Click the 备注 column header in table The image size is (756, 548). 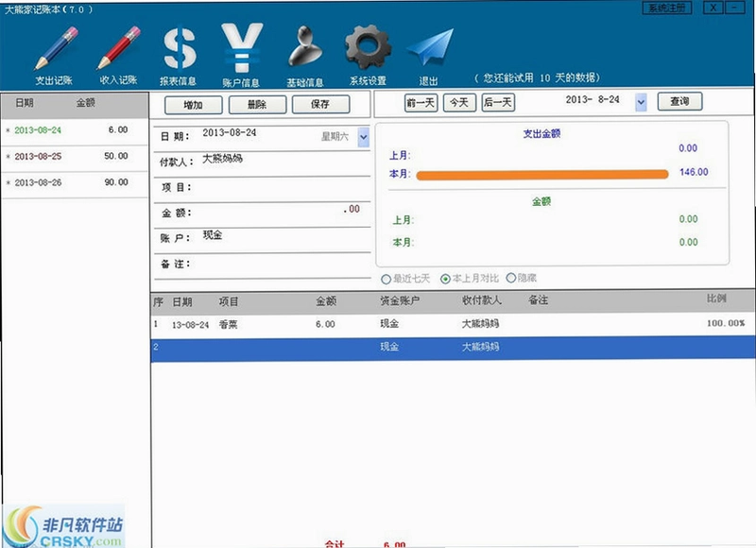pos(538,300)
